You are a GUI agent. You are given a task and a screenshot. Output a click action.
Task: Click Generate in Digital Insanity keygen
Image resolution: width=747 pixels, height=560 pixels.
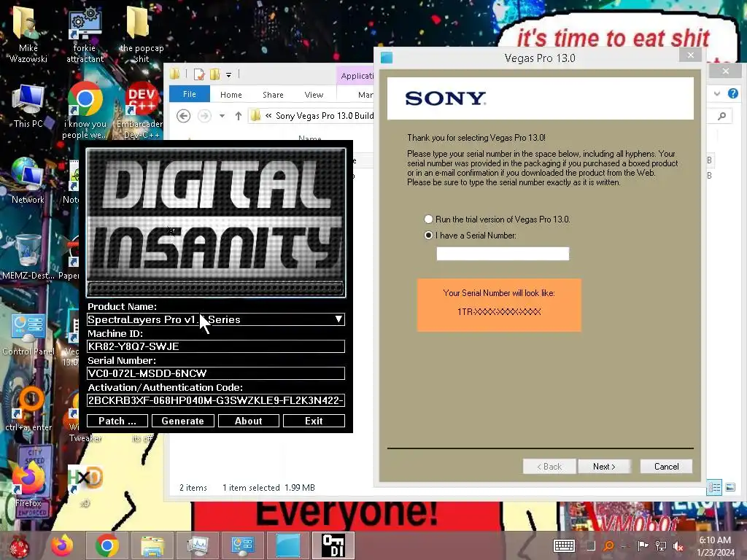click(182, 421)
